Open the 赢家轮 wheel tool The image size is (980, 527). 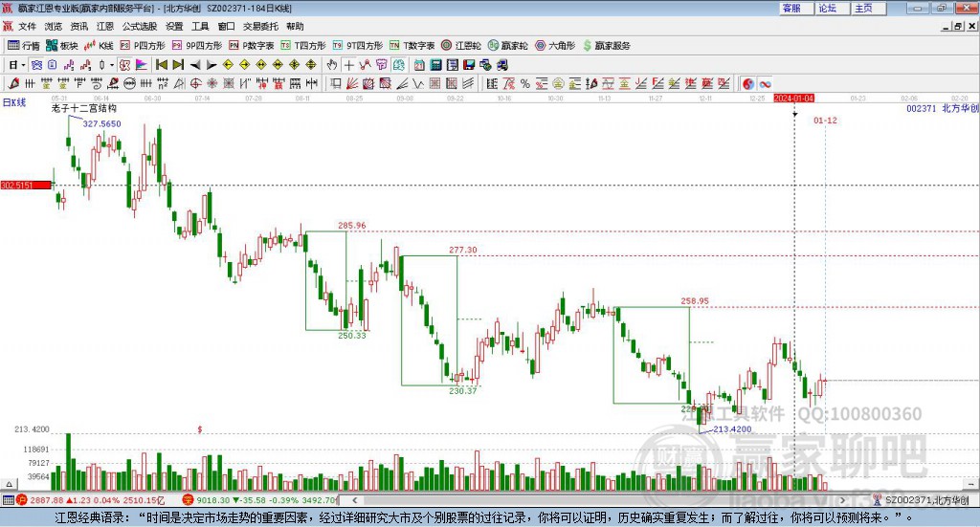507,46
